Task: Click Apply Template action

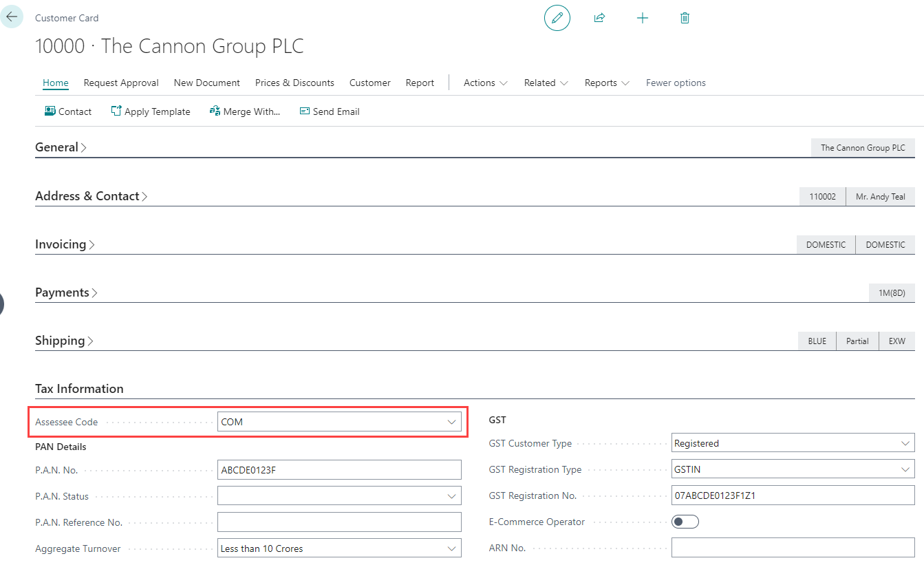Action: (x=151, y=111)
